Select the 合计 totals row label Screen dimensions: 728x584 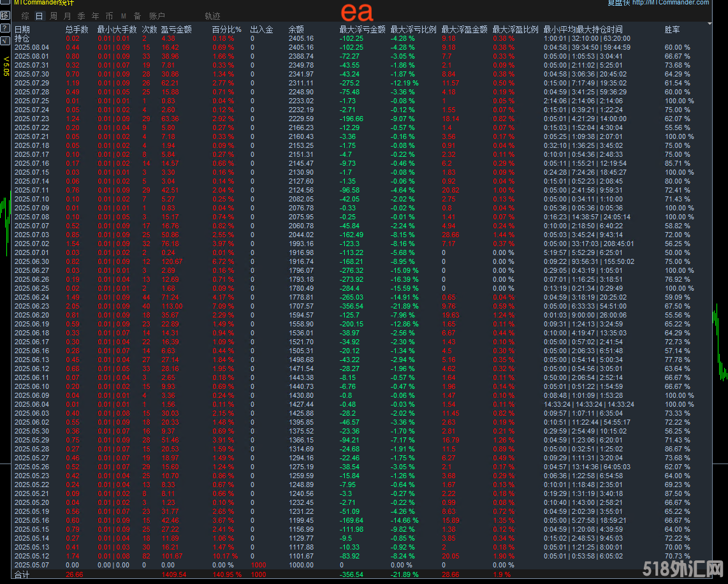[x=22, y=574]
